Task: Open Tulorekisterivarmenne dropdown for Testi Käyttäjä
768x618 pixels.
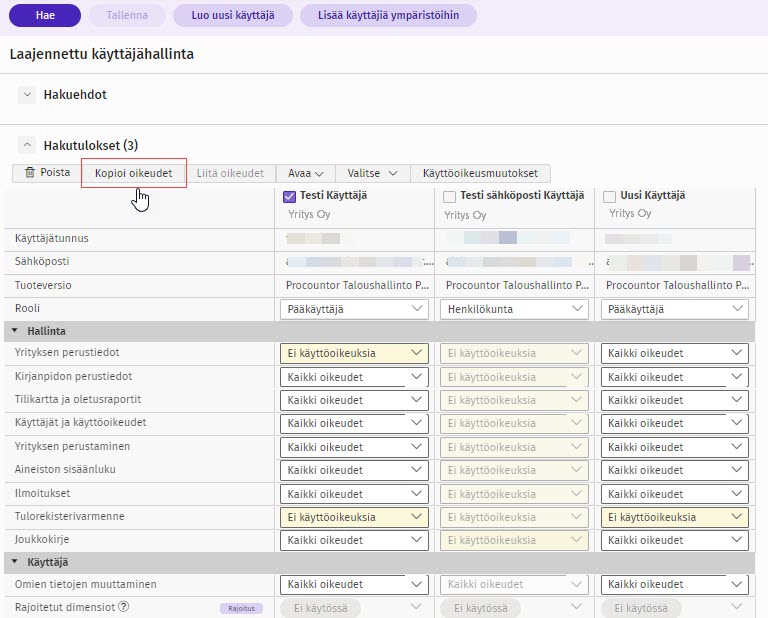Action: [354, 518]
